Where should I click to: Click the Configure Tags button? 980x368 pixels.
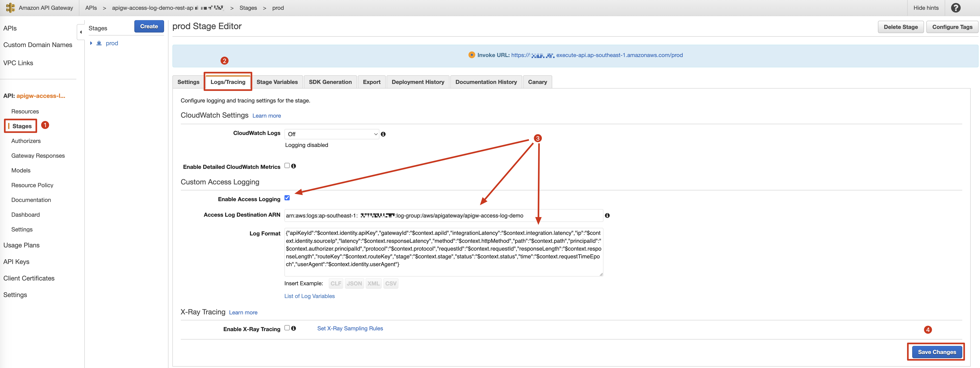pyautogui.click(x=952, y=27)
